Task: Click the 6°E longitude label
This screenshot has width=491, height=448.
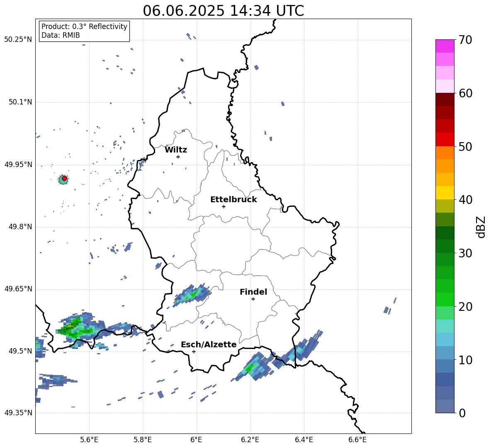Action: click(x=196, y=440)
